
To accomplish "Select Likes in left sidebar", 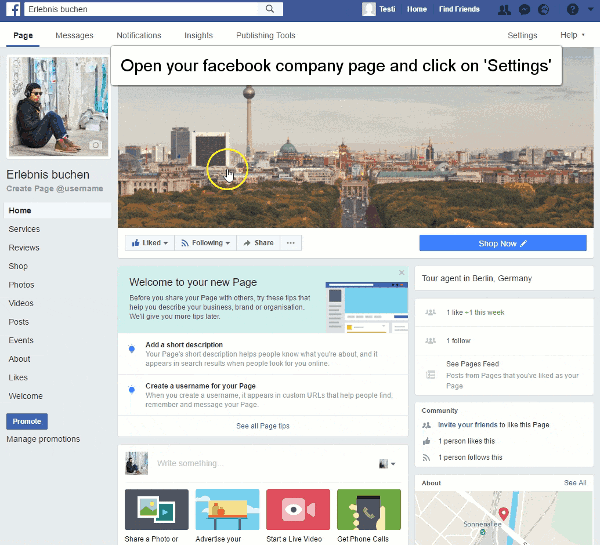I will point(18,377).
